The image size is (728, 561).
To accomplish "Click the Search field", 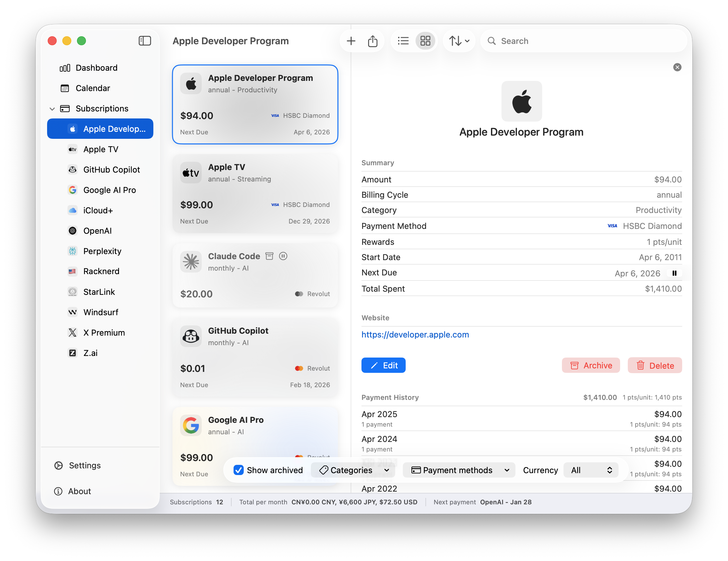I will tap(583, 41).
